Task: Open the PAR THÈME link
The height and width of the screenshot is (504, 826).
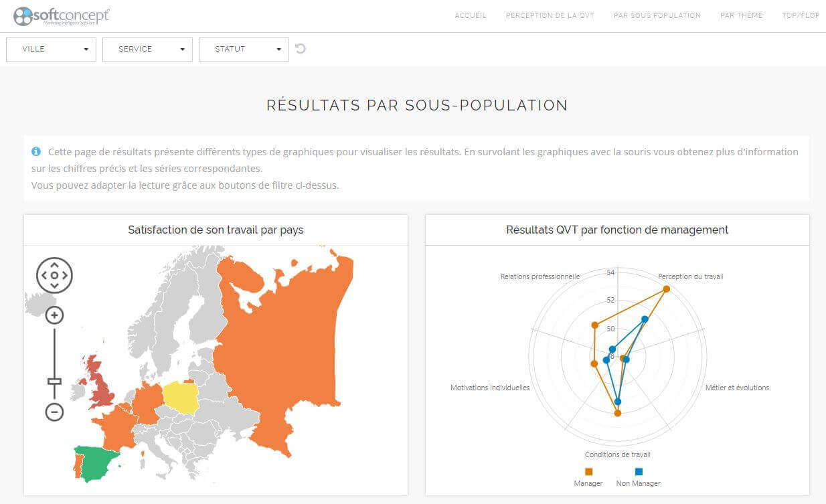Action: click(x=741, y=15)
